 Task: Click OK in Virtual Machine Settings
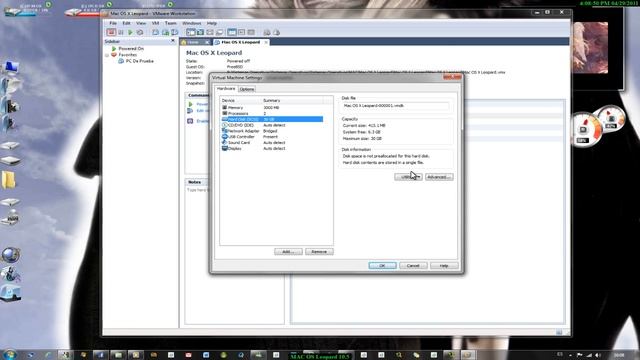(x=382, y=266)
